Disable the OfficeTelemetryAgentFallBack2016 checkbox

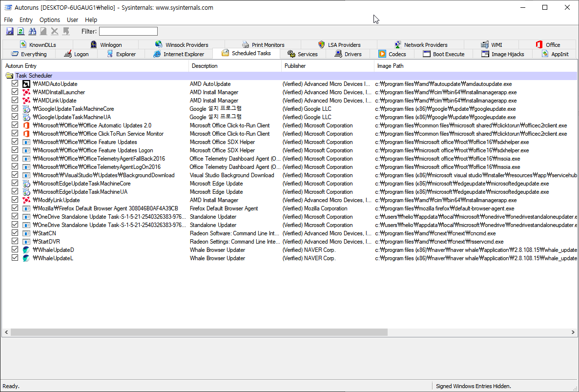15,158
